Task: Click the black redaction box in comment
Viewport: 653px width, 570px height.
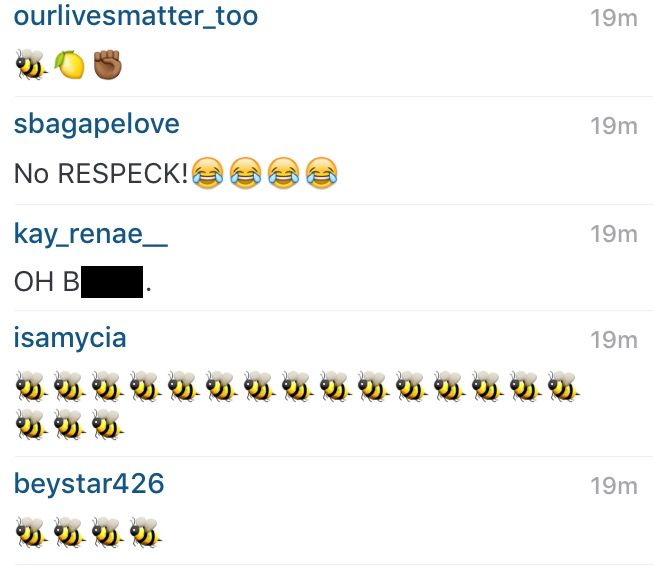Action: tap(112, 282)
